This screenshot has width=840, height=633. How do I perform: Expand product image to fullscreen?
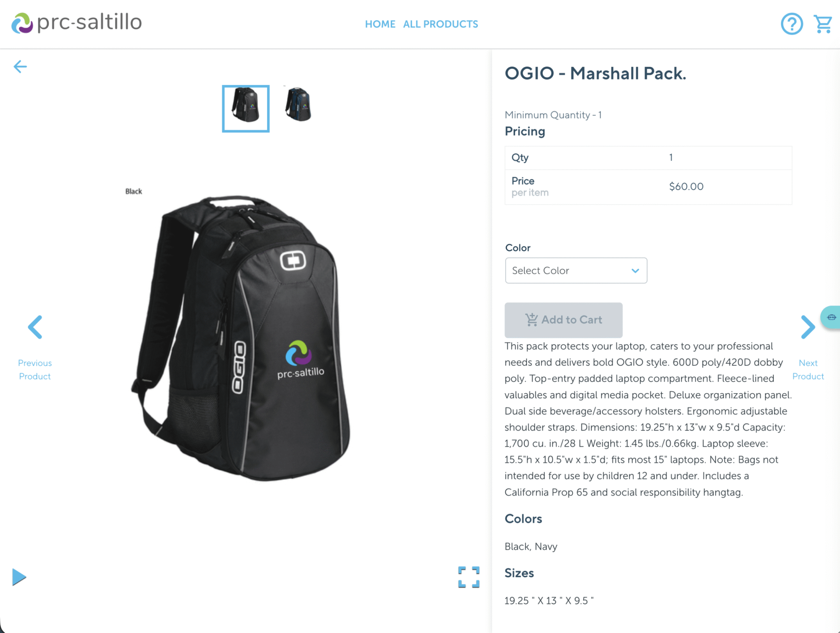[469, 577]
